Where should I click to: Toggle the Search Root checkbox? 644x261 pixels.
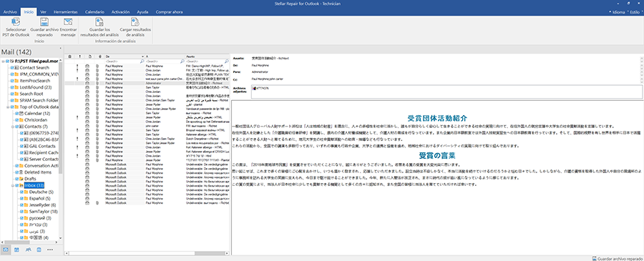[12, 94]
